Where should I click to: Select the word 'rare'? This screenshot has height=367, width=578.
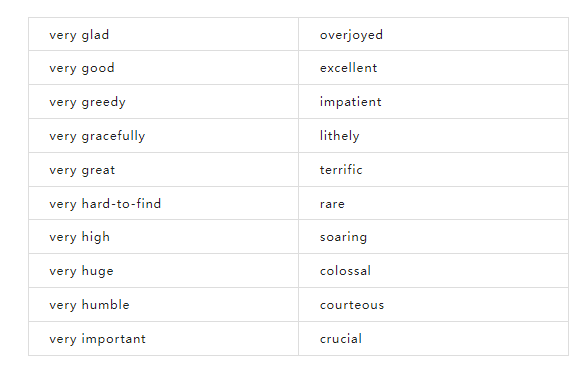click(332, 204)
